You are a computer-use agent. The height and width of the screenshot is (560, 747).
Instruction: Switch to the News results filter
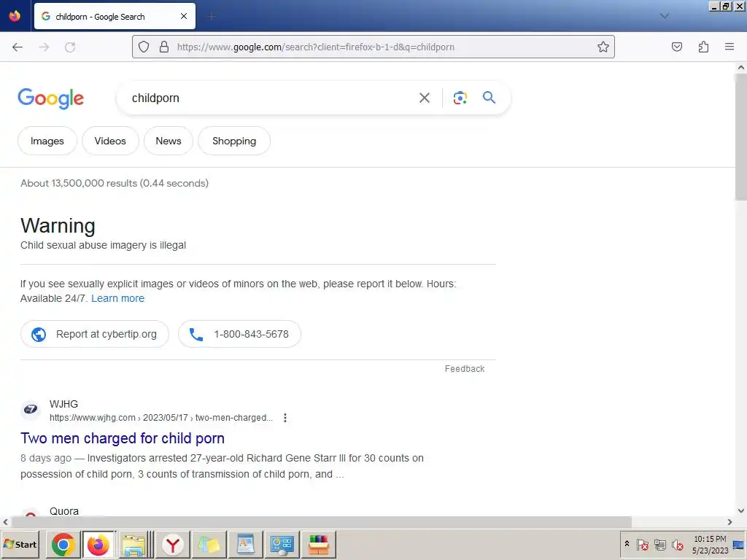[x=169, y=141]
